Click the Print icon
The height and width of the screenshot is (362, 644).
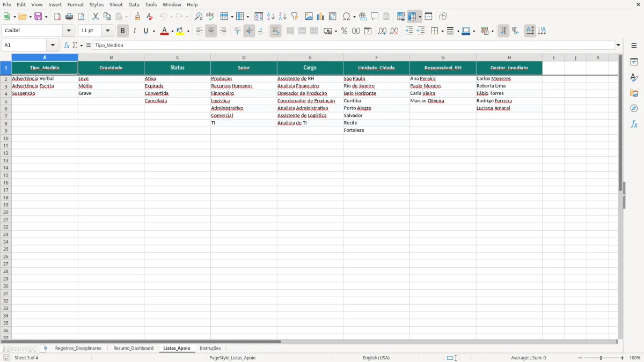coord(69,17)
